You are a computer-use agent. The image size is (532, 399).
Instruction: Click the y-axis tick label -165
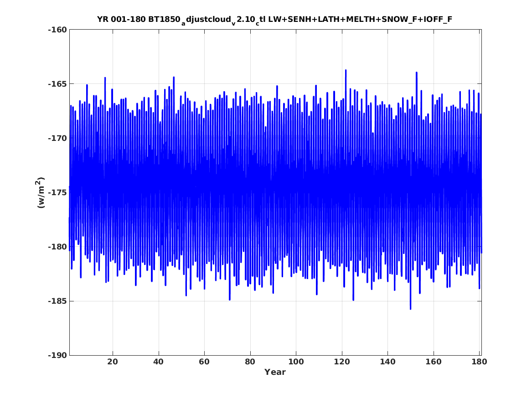(x=57, y=84)
